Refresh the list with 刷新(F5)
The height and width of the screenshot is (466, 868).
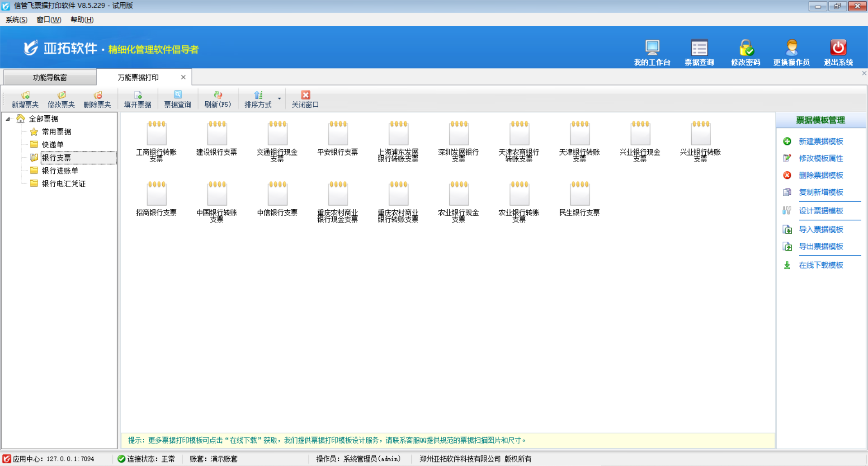(217, 95)
